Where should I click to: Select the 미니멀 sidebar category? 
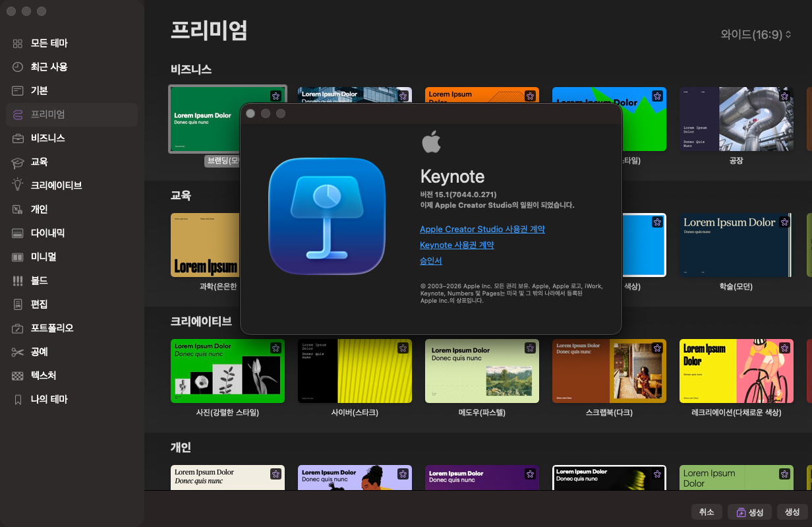click(43, 257)
